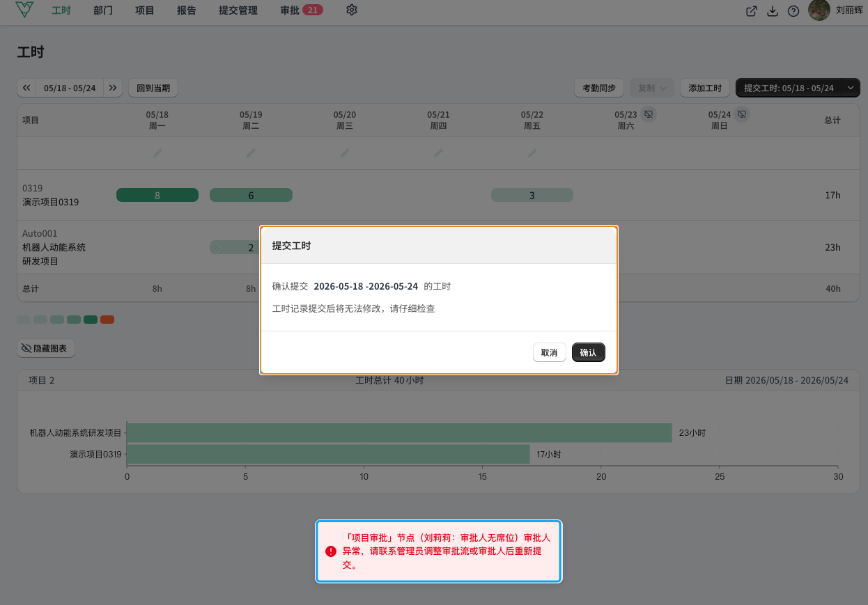This screenshot has width=868, height=605.
Task: Open the 05/18 - 05/24 date range picker
Action: 70,88
